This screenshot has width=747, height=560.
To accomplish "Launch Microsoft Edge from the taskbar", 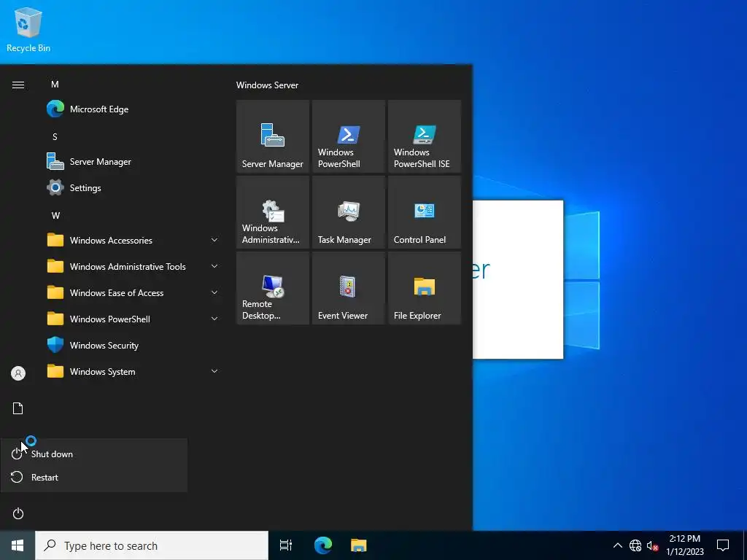I will [323, 545].
